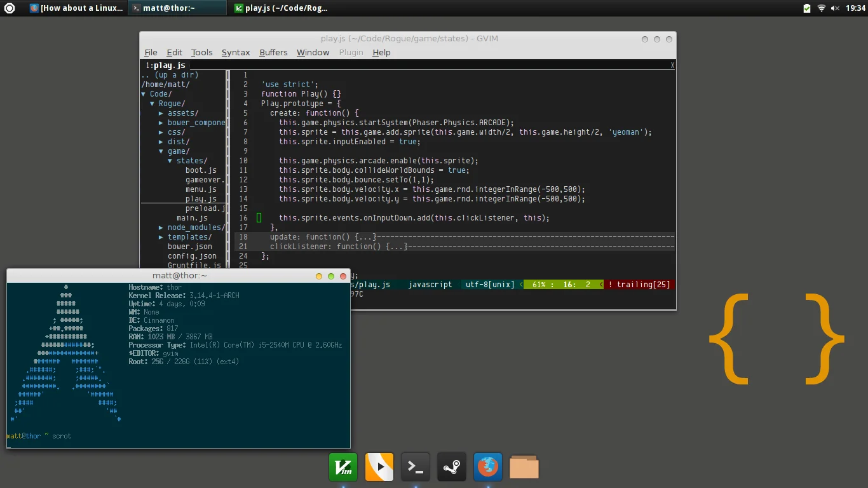The image size is (868, 488).
Task: Click the muted volume tray icon
Action: [x=836, y=8]
